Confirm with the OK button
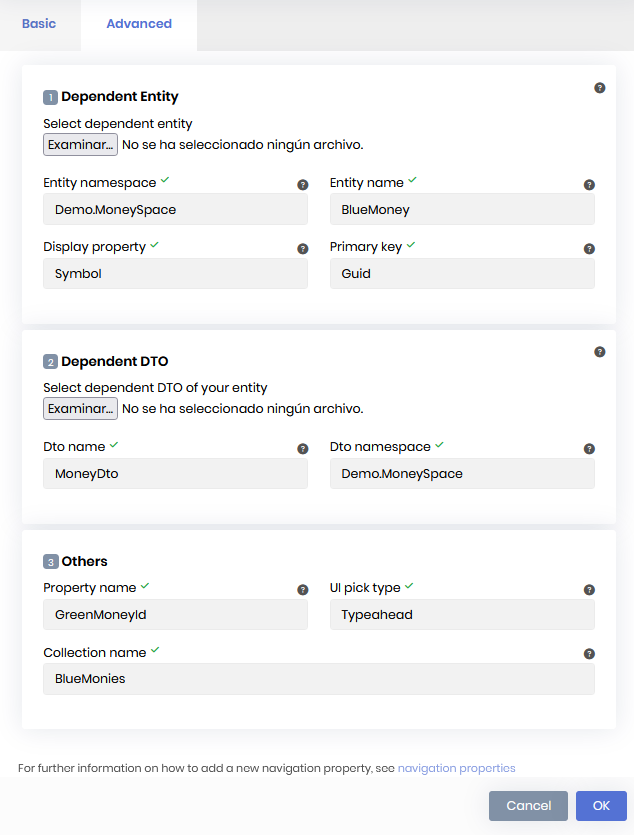This screenshot has width=634, height=835. (601, 806)
